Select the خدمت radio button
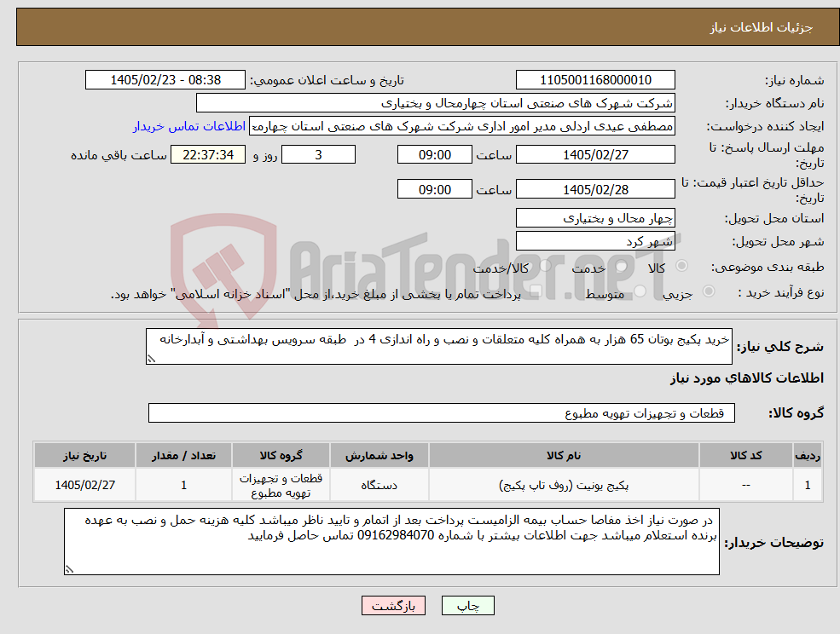This screenshot has width=840, height=634. pyautogui.click(x=622, y=266)
